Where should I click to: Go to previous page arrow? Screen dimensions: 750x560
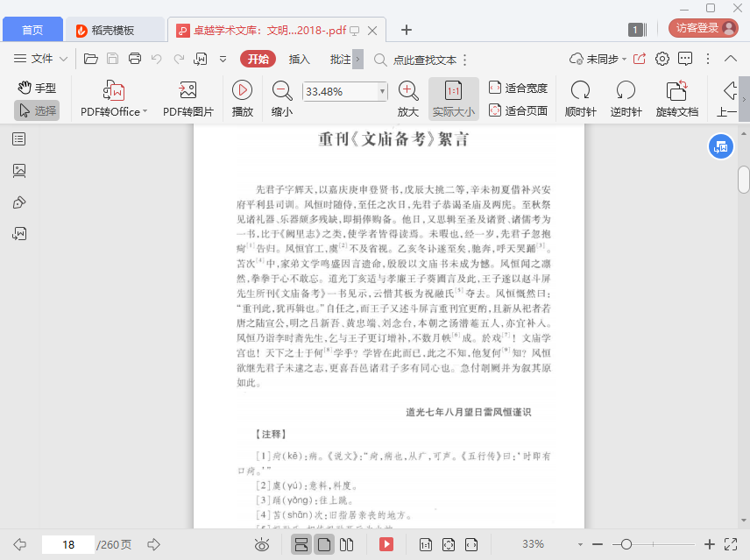[x=19, y=544]
